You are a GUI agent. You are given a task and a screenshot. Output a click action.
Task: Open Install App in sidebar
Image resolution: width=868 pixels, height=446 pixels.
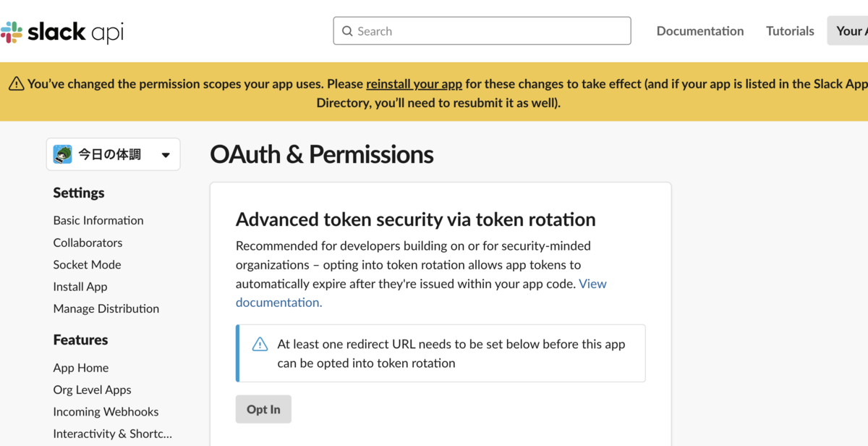pyautogui.click(x=80, y=287)
